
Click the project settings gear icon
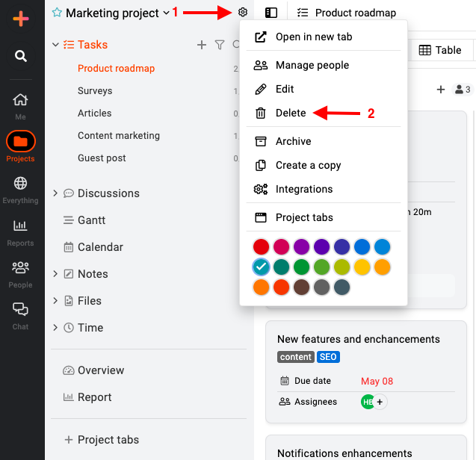(x=243, y=13)
